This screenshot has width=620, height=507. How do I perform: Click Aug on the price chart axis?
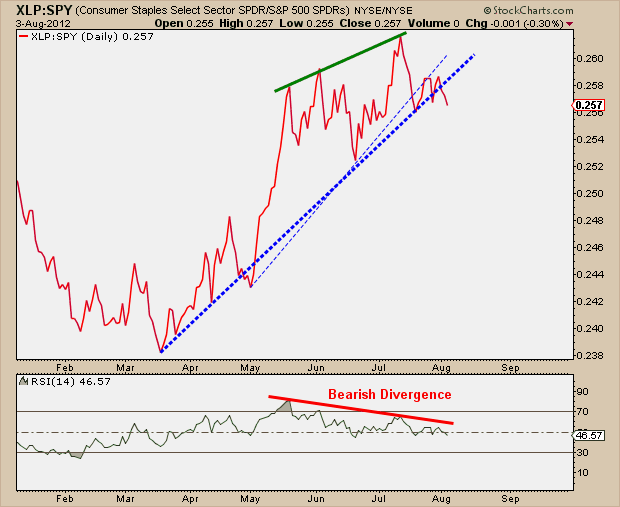(x=442, y=368)
